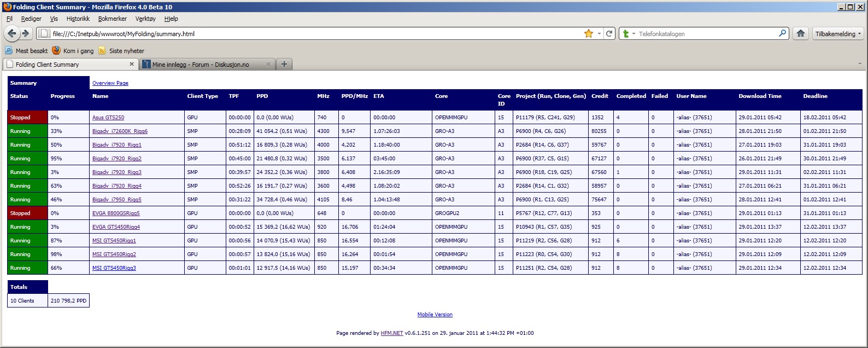
Task: Open URL history dropdown arrow
Action: click(x=599, y=33)
